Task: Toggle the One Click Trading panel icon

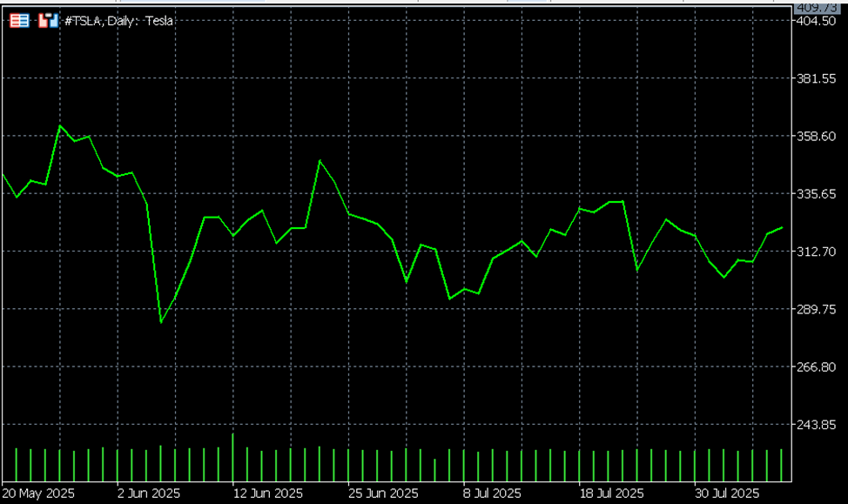Action: 49,20
